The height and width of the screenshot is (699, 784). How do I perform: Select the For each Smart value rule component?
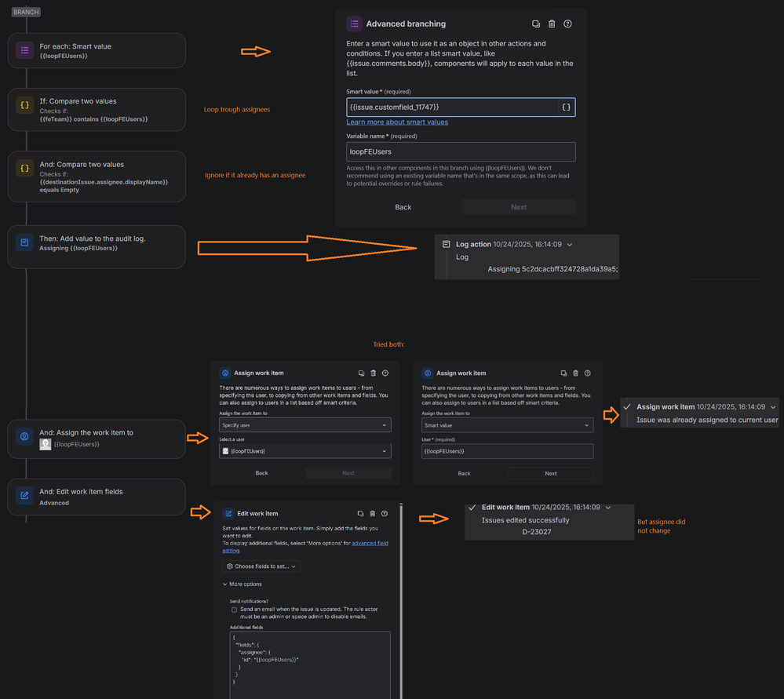tap(97, 50)
